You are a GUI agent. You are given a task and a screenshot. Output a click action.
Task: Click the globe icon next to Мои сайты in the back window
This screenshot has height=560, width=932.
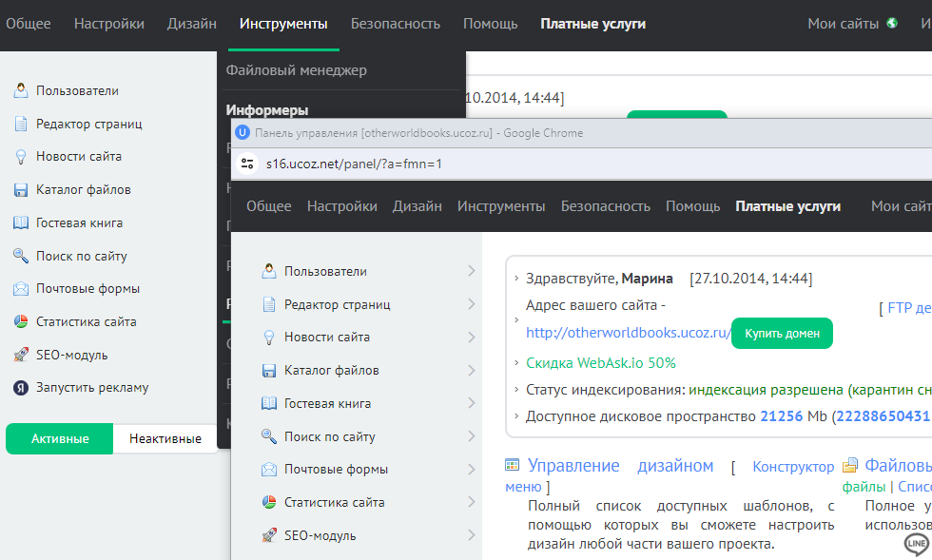click(x=892, y=23)
